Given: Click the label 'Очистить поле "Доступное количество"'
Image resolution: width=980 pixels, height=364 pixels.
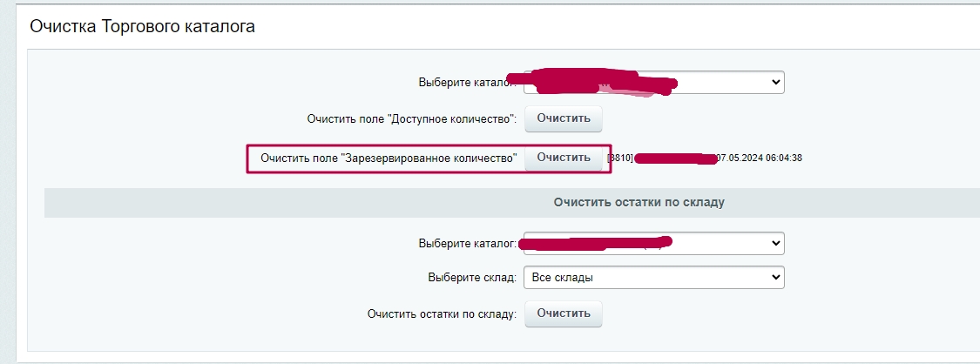Looking at the screenshot, I should point(412,118).
